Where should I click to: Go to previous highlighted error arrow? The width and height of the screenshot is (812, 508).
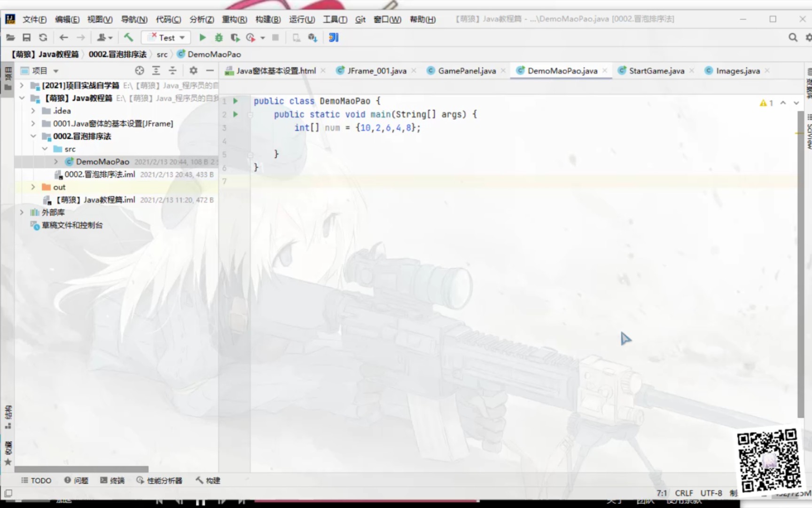(x=783, y=103)
